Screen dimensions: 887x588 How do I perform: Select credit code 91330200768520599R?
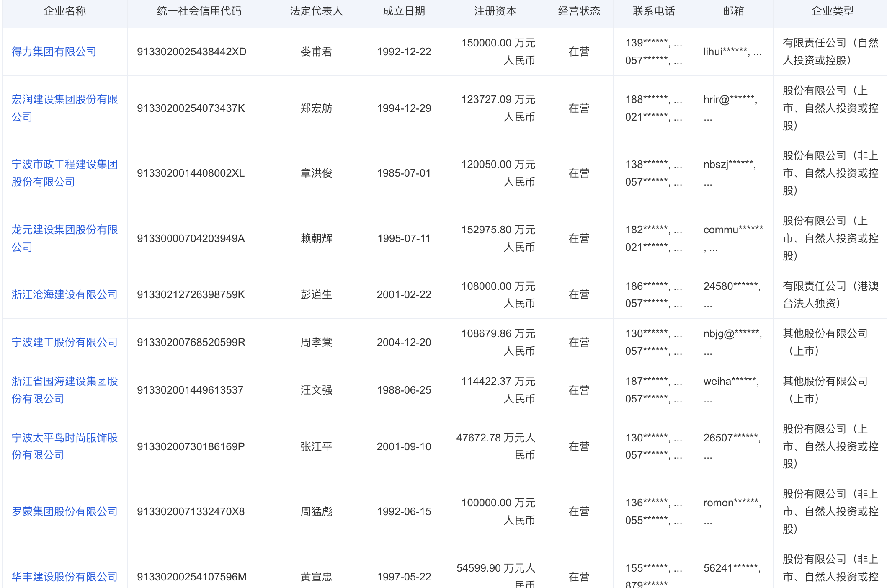pyautogui.click(x=191, y=342)
